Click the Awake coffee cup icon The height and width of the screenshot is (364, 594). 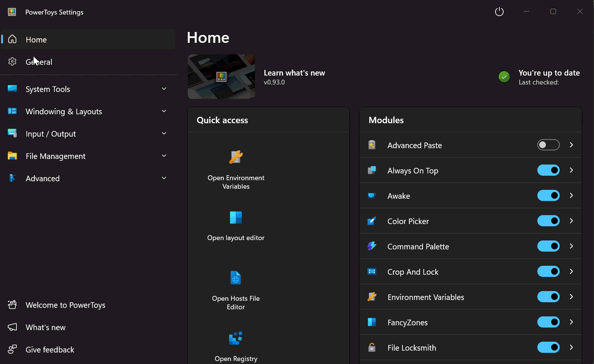pos(372,196)
